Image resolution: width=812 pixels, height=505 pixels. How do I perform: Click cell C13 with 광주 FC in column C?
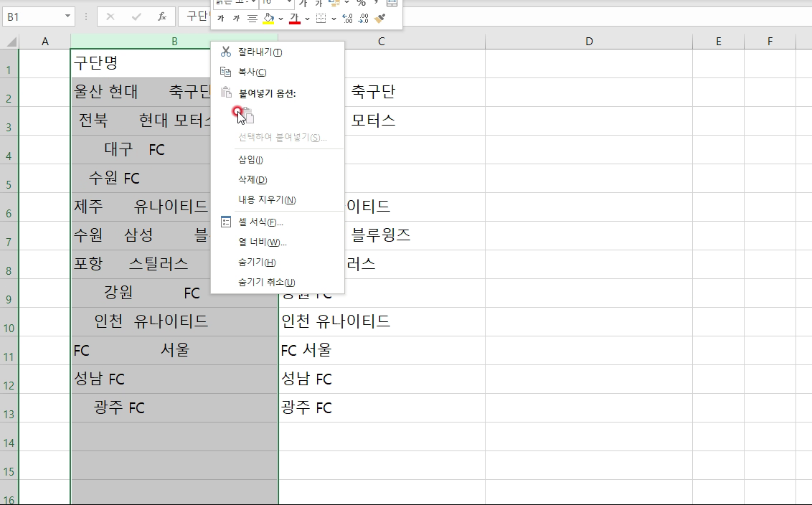pos(382,407)
